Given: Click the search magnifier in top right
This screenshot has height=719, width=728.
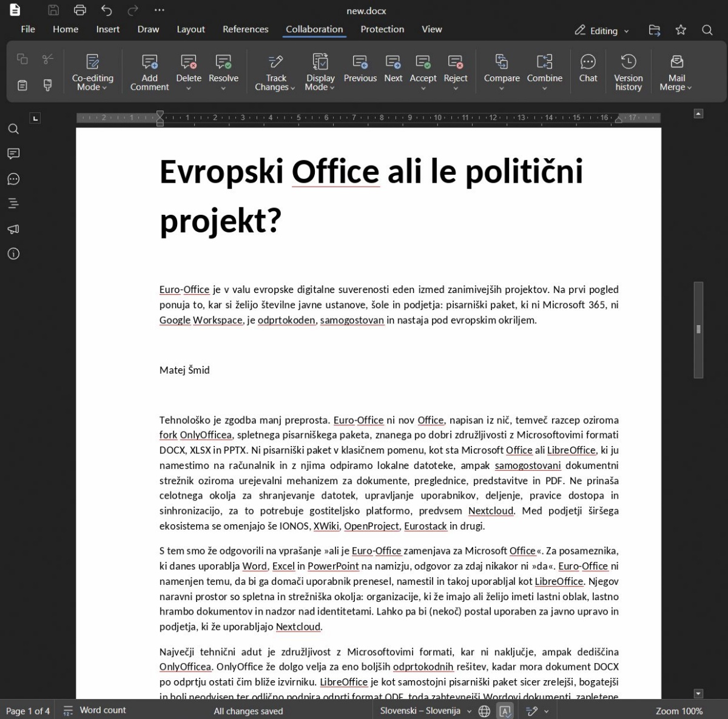Looking at the screenshot, I should 707,30.
